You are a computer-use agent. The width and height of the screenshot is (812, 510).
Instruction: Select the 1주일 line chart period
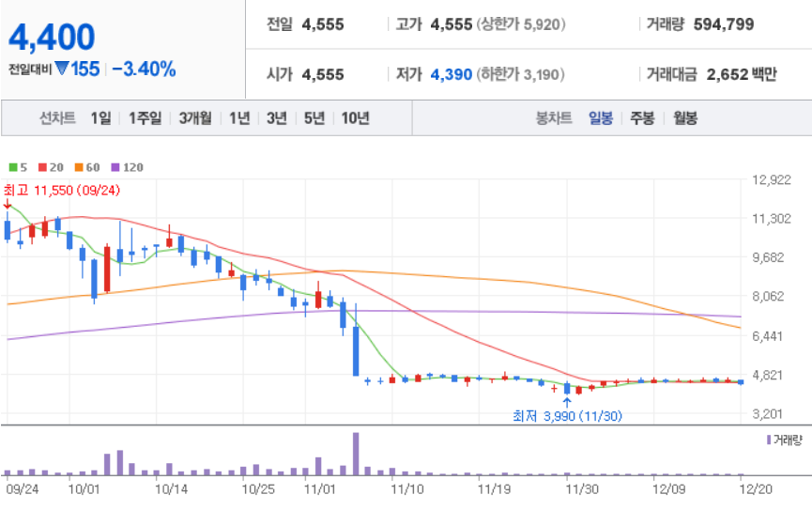click(x=145, y=118)
